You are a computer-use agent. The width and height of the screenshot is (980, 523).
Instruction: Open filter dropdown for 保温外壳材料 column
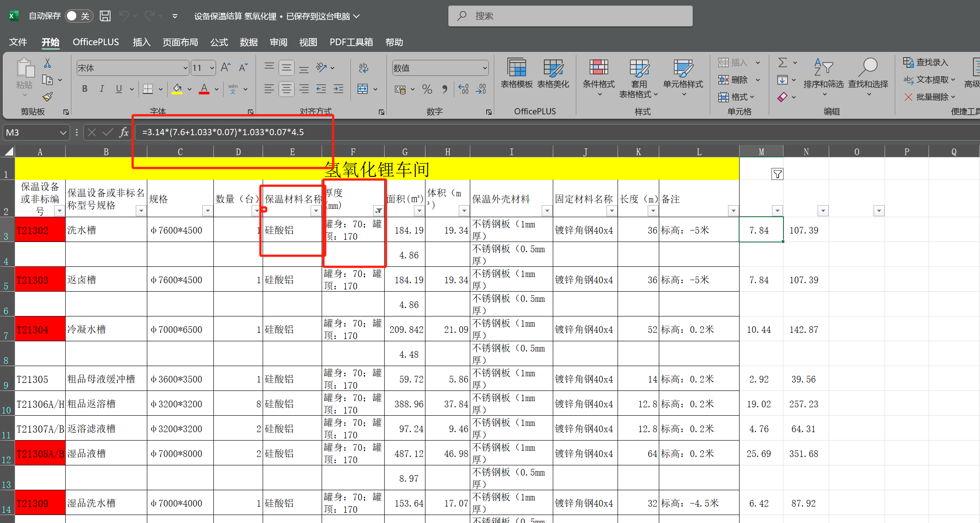pos(547,211)
